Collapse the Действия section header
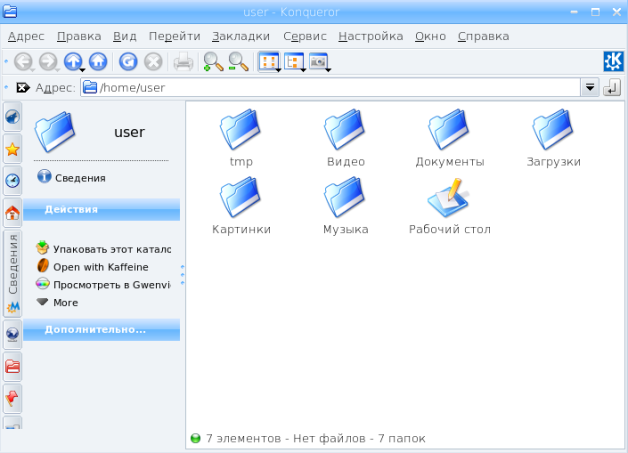This screenshot has width=628, height=453. pos(101,210)
